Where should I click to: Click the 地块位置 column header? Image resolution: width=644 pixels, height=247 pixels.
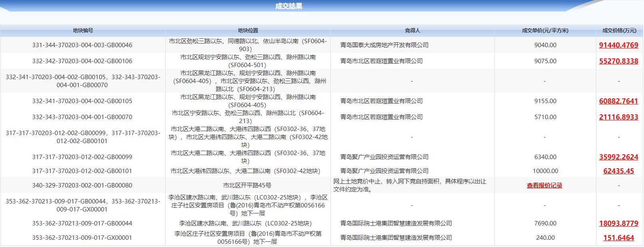248,31
